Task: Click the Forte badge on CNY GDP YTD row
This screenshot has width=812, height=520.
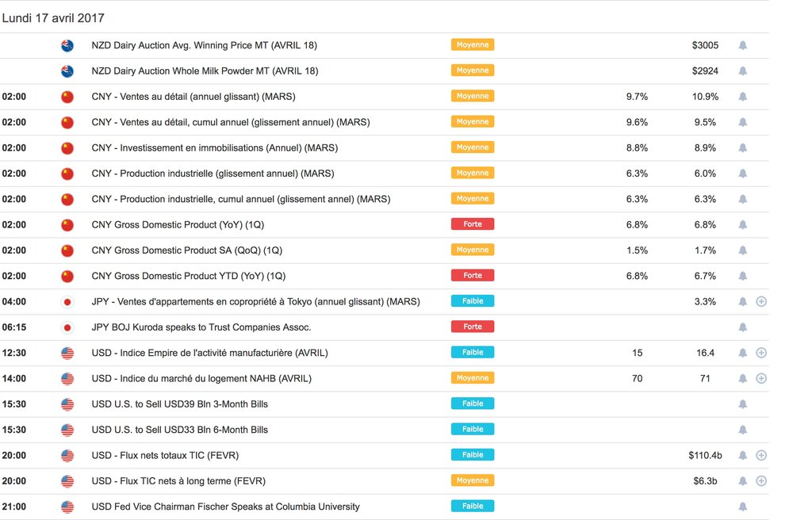Action: click(x=473, y=276)
